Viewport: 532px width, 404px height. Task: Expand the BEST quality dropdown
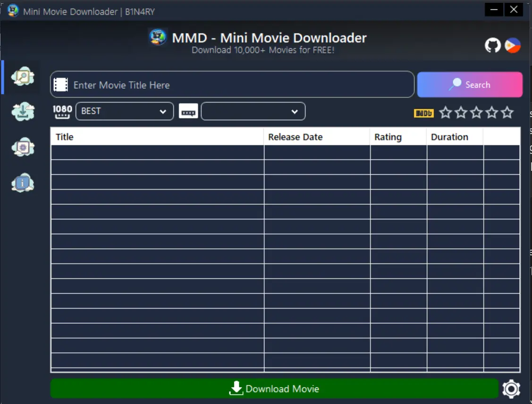point(125,111)
